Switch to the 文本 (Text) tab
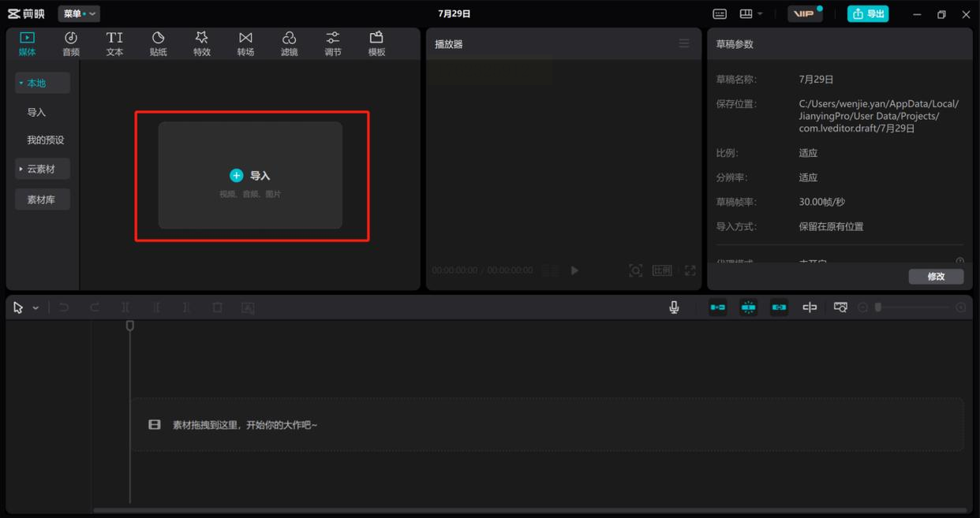 (x=114, y=43)
